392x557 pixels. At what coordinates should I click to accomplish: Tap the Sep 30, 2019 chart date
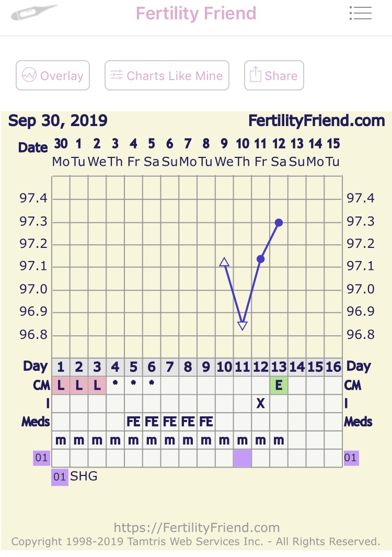point(58,121)
